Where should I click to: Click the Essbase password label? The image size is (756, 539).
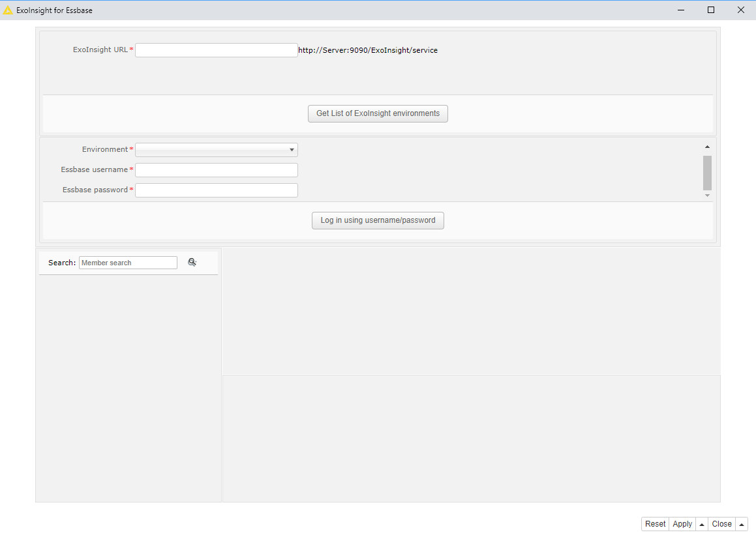coord(95,190)
